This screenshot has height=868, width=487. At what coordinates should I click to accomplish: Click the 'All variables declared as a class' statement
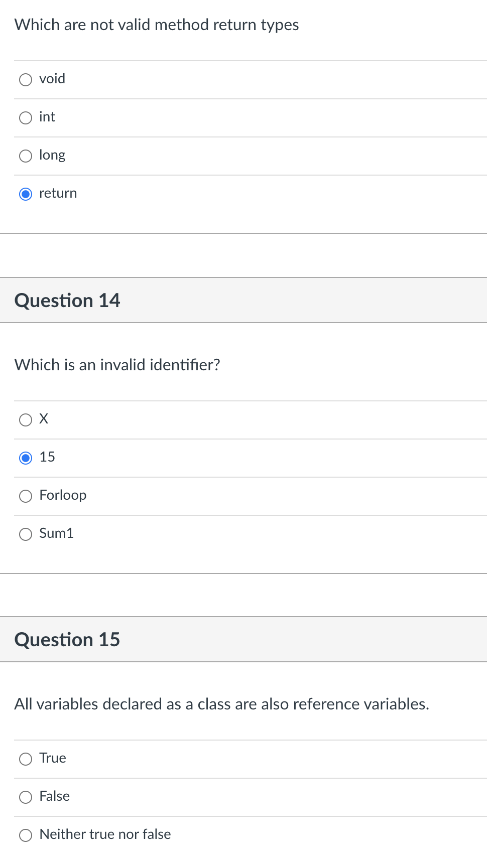[222, 704]
